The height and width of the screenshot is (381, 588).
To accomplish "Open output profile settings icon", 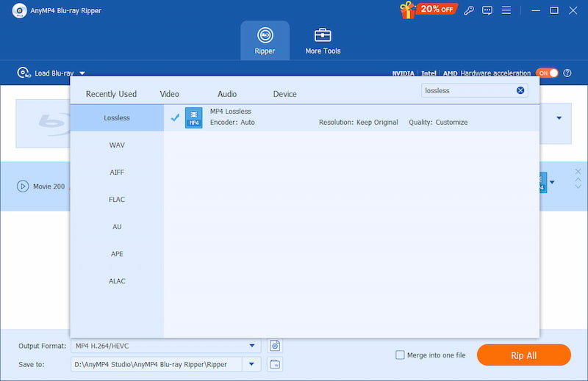I will pyautogui.click(x=275, y=346).
